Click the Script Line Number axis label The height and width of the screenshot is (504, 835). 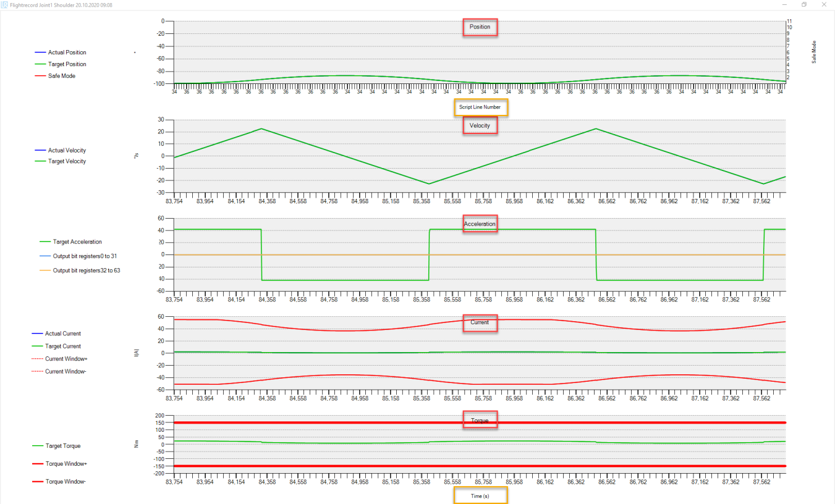click(480, 107)
